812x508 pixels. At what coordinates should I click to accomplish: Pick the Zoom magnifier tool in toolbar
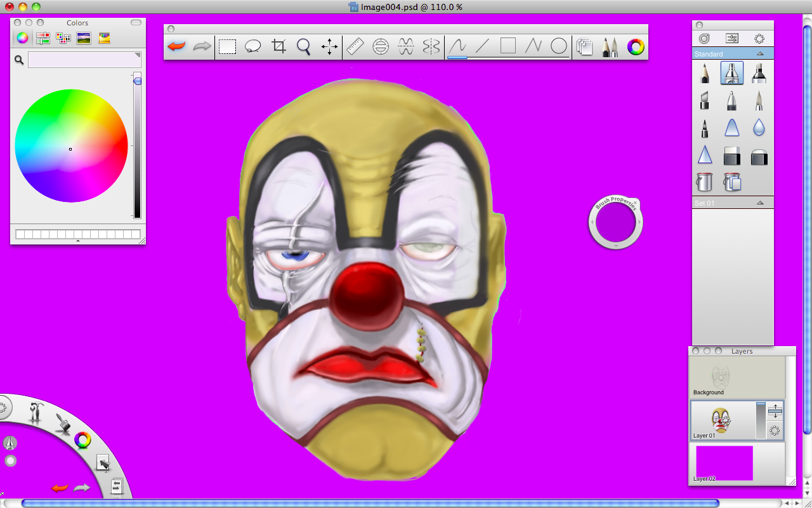pyautogui.click(x=304, y=46)
